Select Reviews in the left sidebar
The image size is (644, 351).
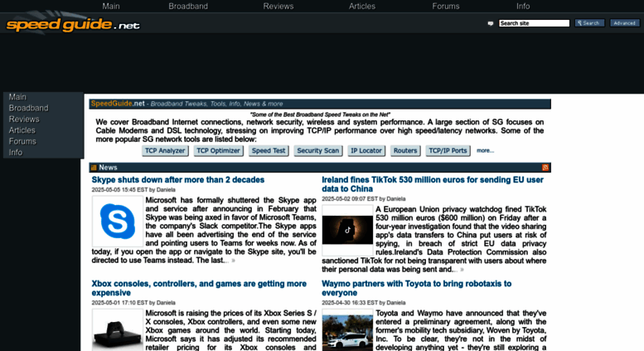tap(24, 119)
